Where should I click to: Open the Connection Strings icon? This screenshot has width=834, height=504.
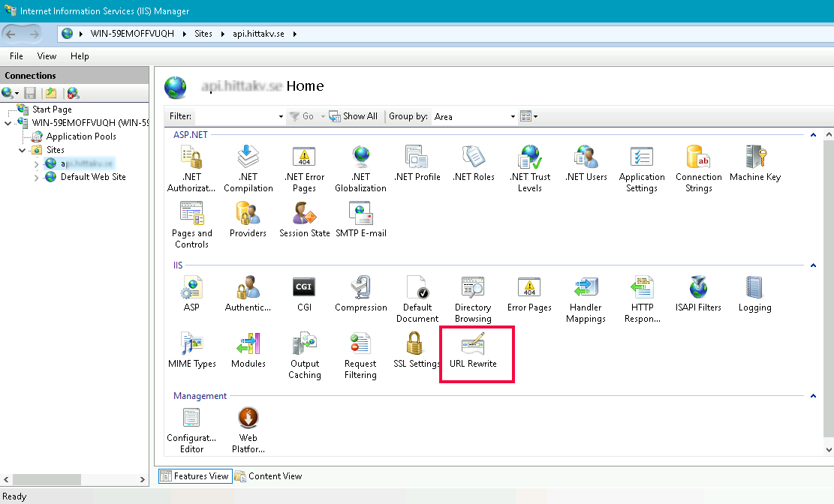(698, 169)
